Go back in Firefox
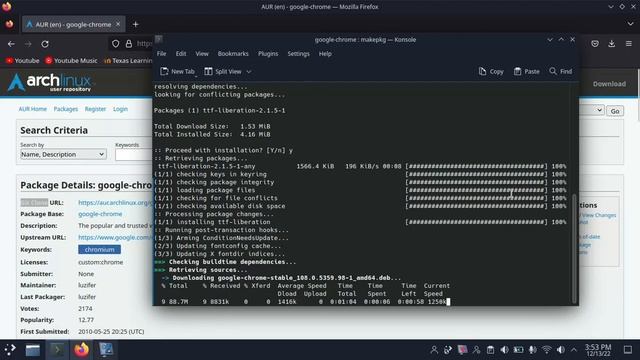The width and height of the screenshot is (640, 360). pyautogui.click(x=11, y=44)
